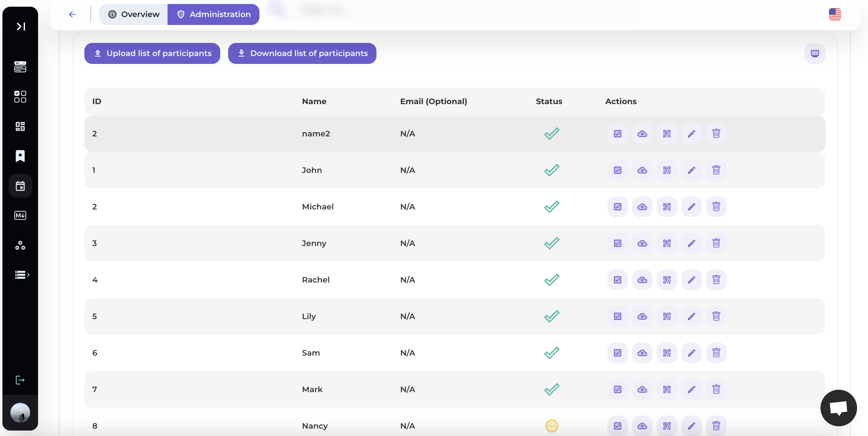This screenshot has height=436, width=868.
Task: Edit participant Jenny with the pencil icon
Action: 691,243
